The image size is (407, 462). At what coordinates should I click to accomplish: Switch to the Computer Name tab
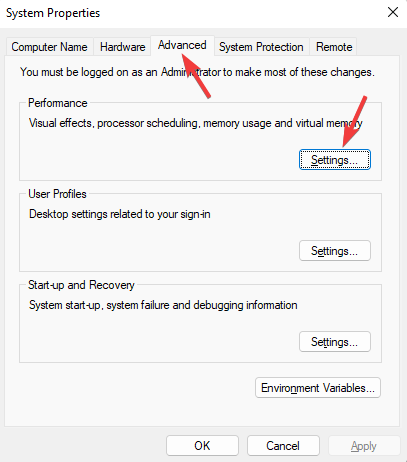tap(49, 47)
